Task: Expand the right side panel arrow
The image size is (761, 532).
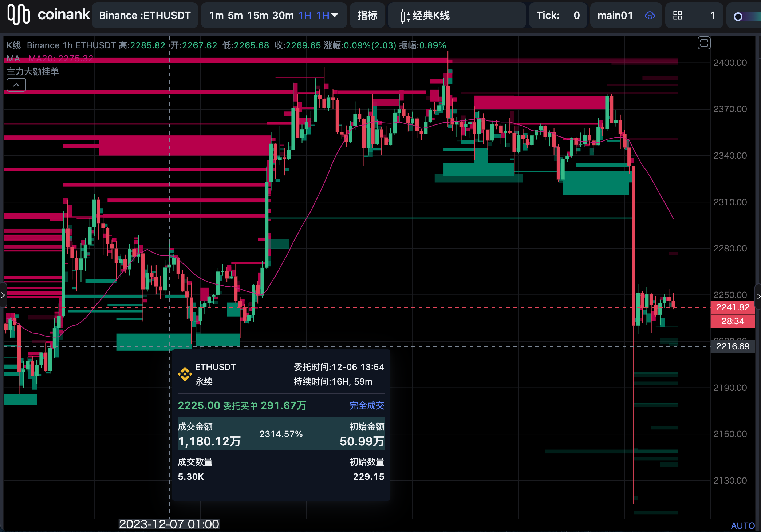Action: pos(758,297)
